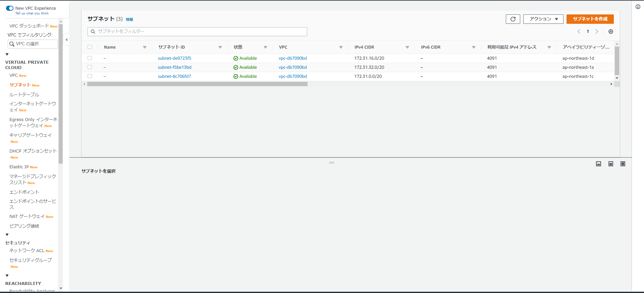The height and width of the screenshot is (293, 644).
Task: Go to next page arrow
Action: (x=597, y=32)
